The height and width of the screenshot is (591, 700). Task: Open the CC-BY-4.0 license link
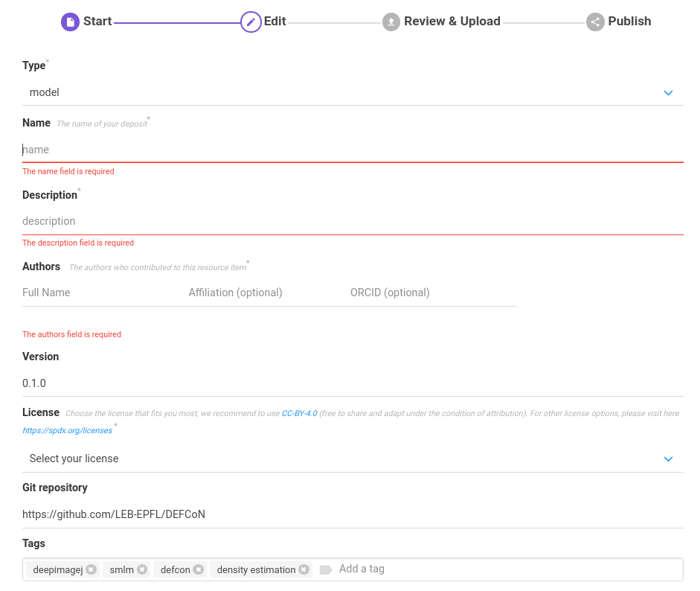point(300,413)
